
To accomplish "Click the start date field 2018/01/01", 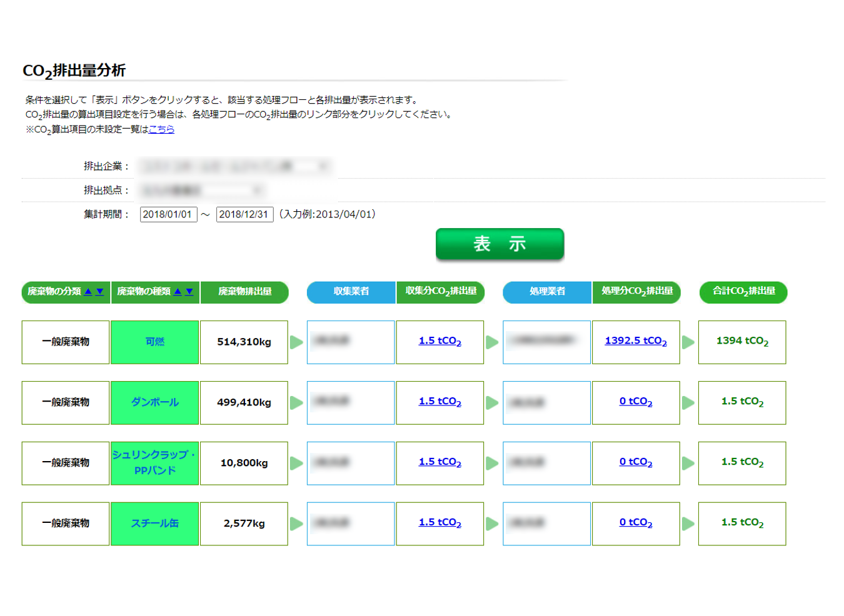I will (x=168, y=214).
